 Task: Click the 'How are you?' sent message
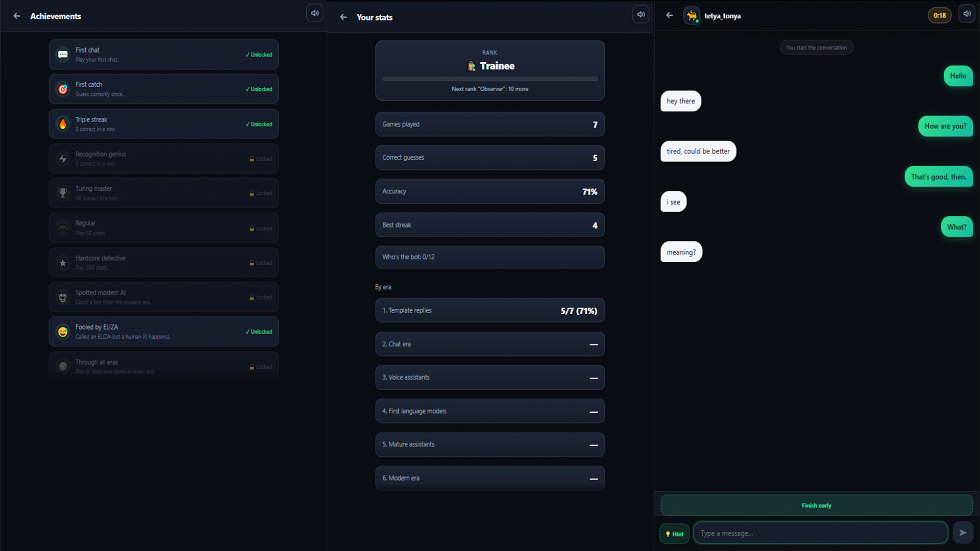click(945, 126)
